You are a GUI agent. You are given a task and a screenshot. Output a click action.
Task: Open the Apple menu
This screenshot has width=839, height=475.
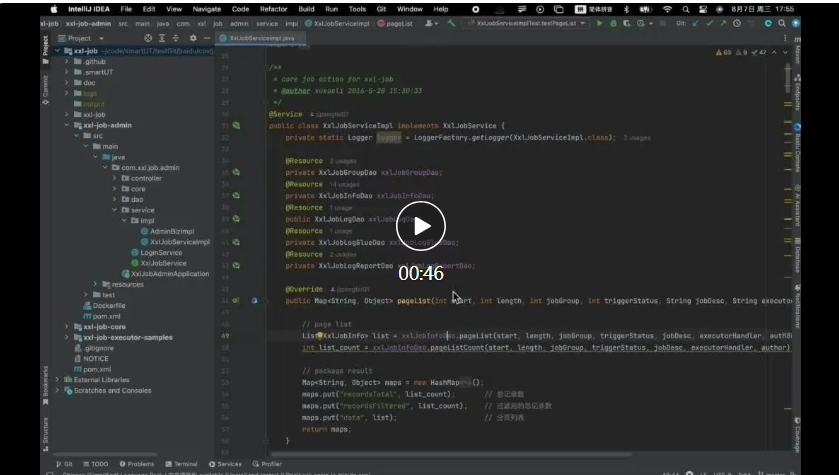click(54, 9)
